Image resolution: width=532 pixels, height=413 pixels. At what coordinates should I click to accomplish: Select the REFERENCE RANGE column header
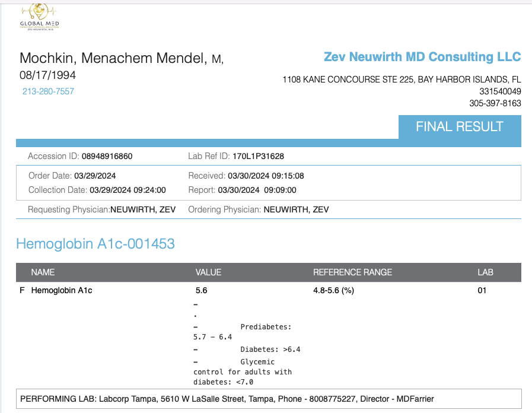click(352, 272)
